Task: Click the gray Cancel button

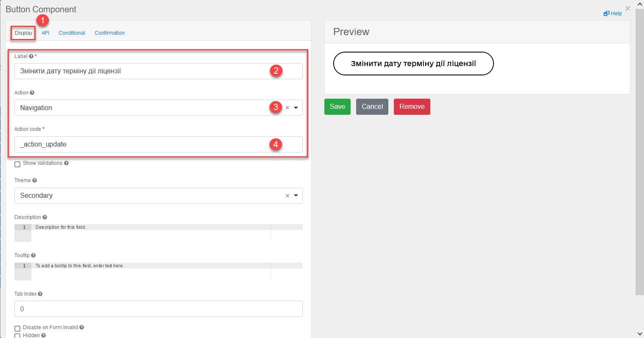Action: [372, 107]
